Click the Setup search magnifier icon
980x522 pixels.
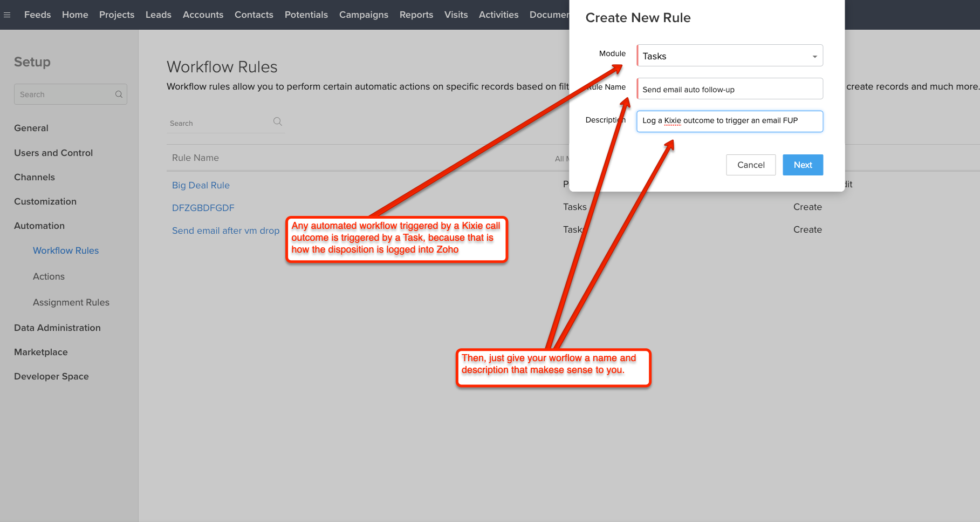click(x=119, y=94)
